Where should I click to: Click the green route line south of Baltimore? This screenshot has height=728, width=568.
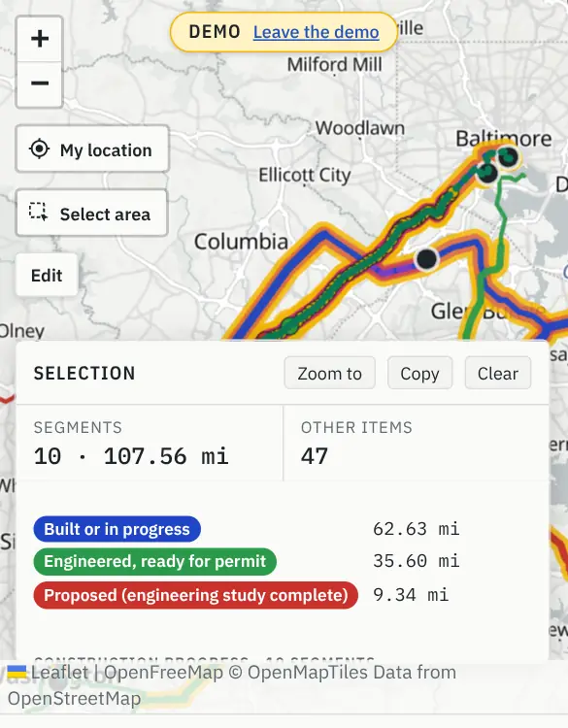503,223
